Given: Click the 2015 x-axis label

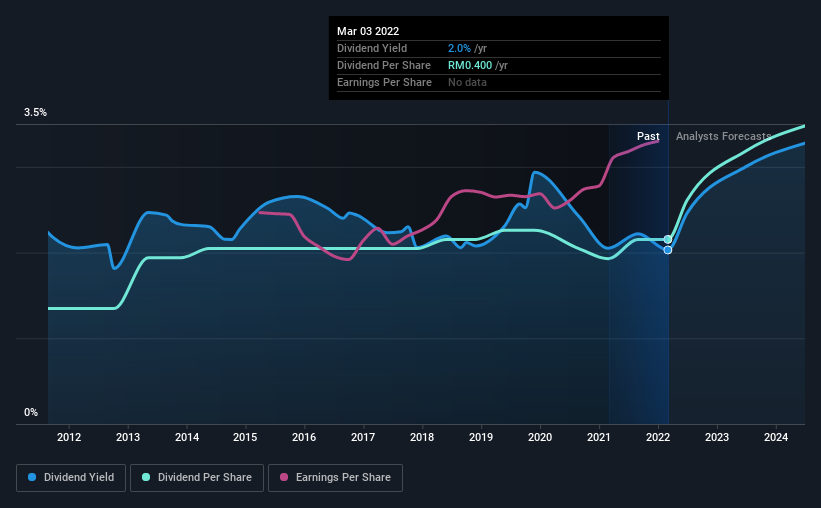Looking at the screenshot, I should pyautogui.click(x=245, y=437).
